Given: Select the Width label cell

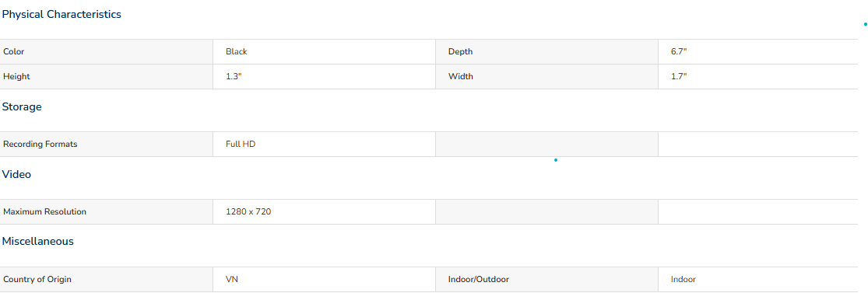Looking at the screenshot, I should coord(547,77).
